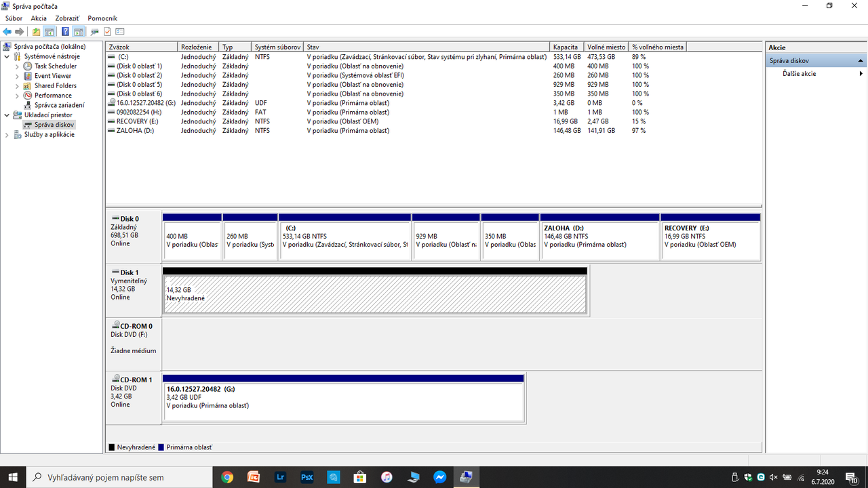This screenshot has width=868, height=488.
Task: Select the 14,32 GB Nevyhradené area on Disk 1
Action: 375,293
